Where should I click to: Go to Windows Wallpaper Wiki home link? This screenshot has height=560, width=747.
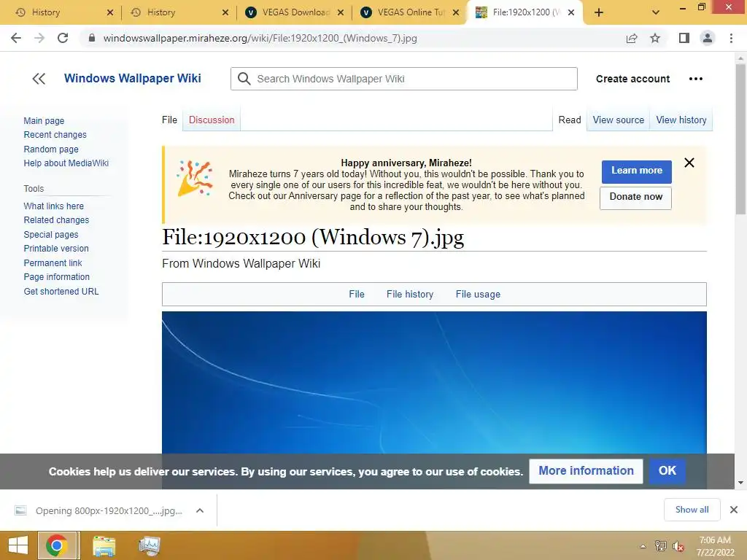pyautogui.click(x=133, y=78)
